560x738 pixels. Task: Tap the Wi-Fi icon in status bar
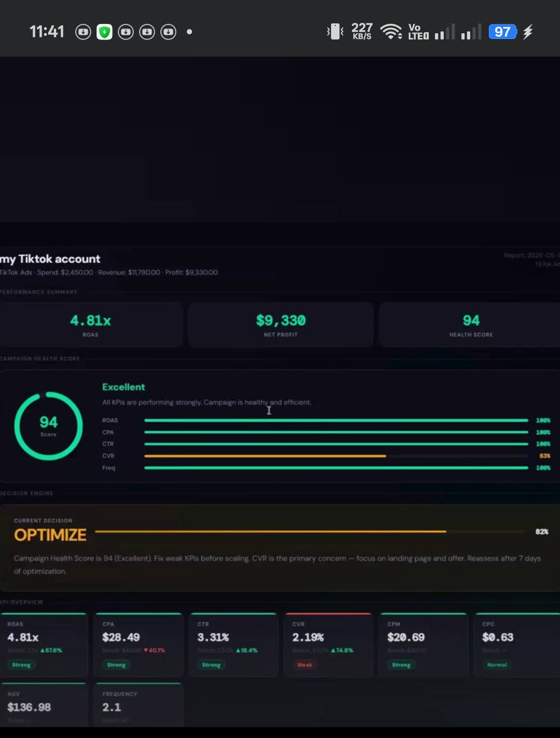pos(391,32)
